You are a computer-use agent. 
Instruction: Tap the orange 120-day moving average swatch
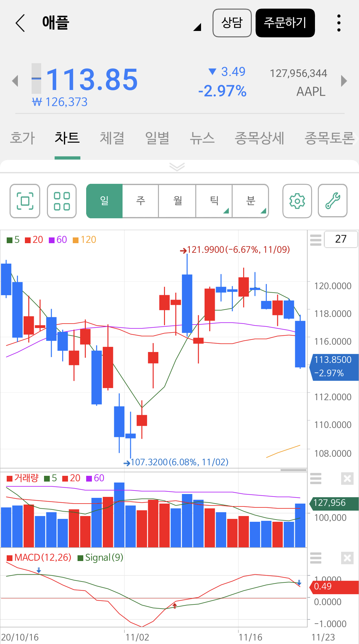76,240
